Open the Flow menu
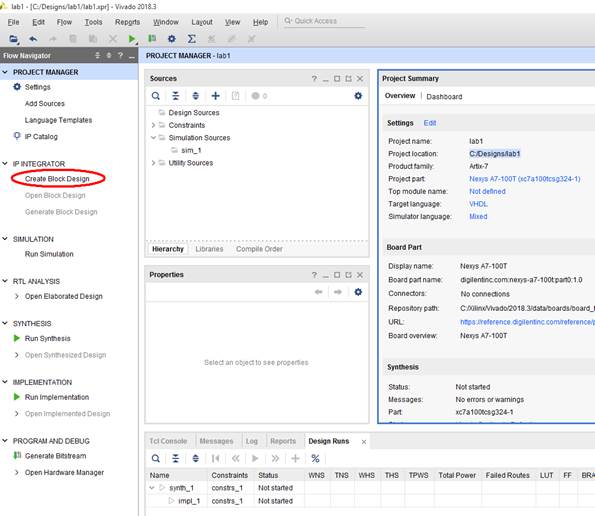Viewport: 595px width, 516px height. point(64,22)
